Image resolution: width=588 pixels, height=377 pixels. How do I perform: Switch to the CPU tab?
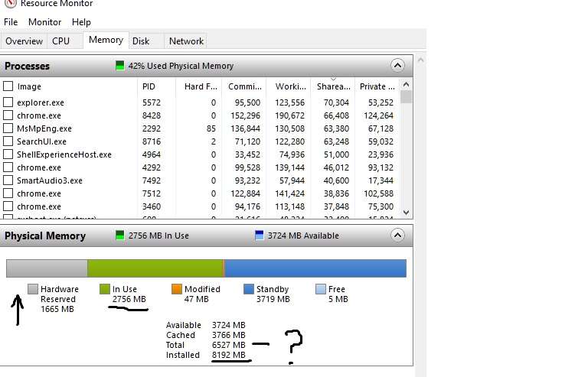tap(64, 41)
